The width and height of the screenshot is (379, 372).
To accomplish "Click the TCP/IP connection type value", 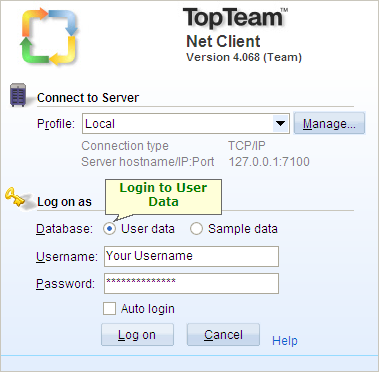I will (x=247, y=146).
